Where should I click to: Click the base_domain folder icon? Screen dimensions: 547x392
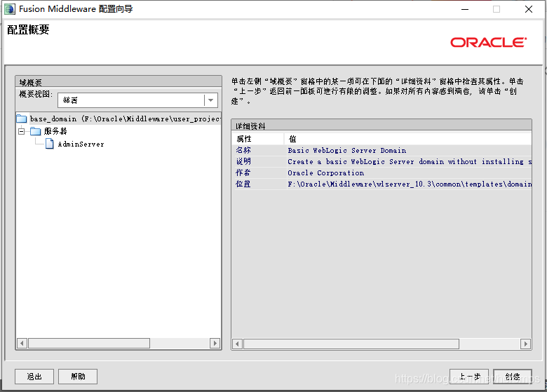click(22, 119)
